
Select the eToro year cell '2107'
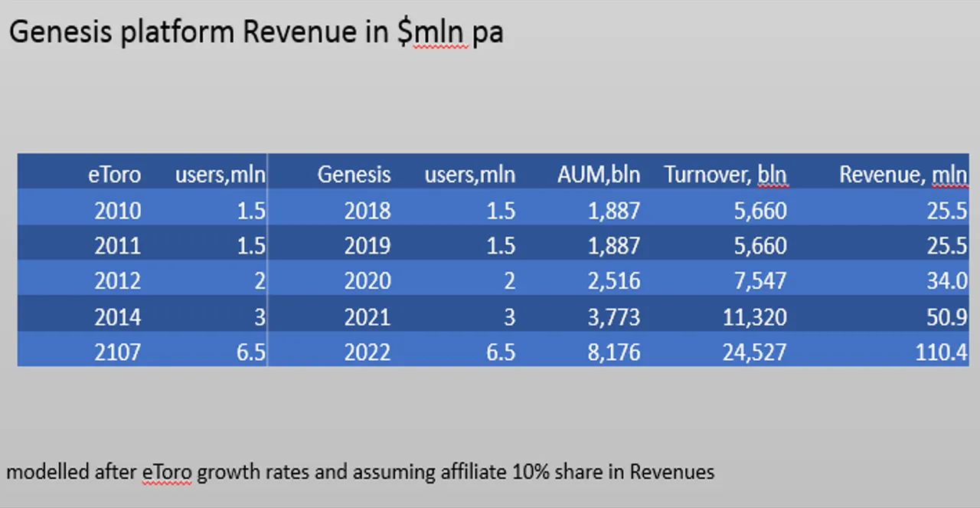tap(118, 352)
